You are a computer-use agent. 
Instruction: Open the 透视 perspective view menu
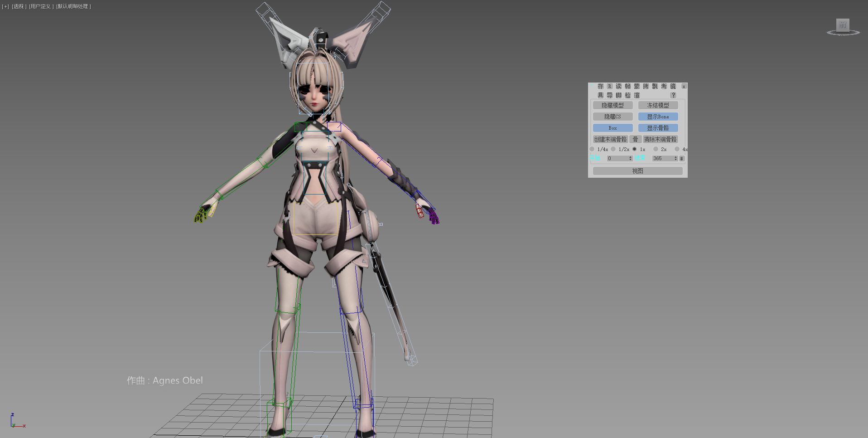(x=19, y=6)
